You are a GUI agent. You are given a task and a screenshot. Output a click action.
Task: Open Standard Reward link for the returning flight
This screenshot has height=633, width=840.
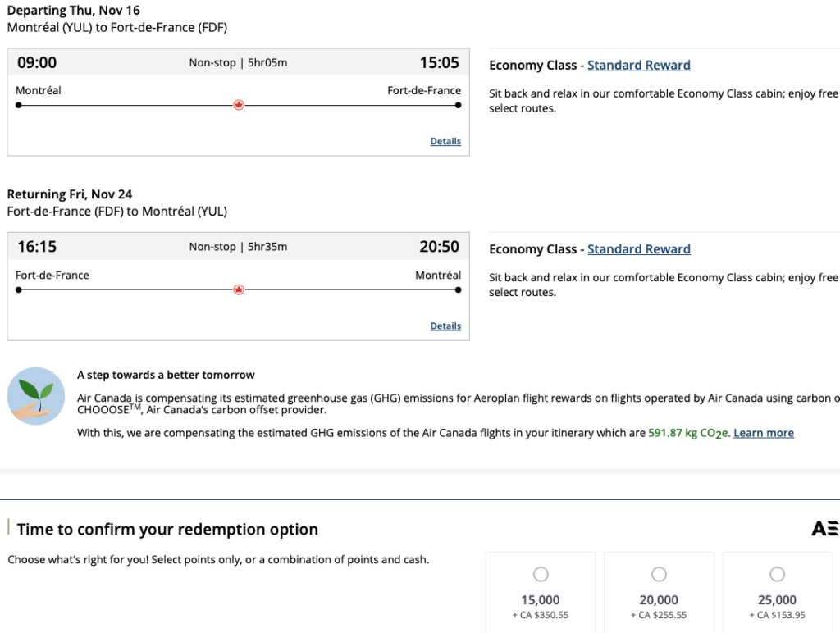pos(638,249)
